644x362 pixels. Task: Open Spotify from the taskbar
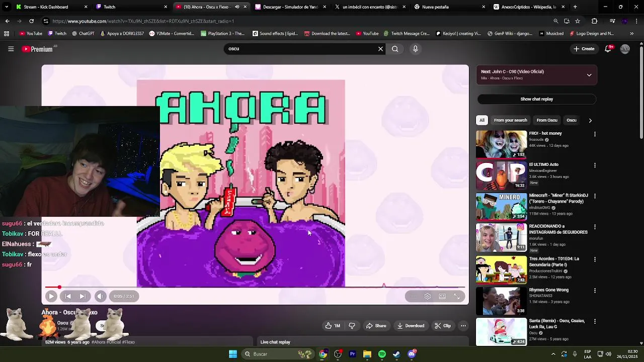382,354
